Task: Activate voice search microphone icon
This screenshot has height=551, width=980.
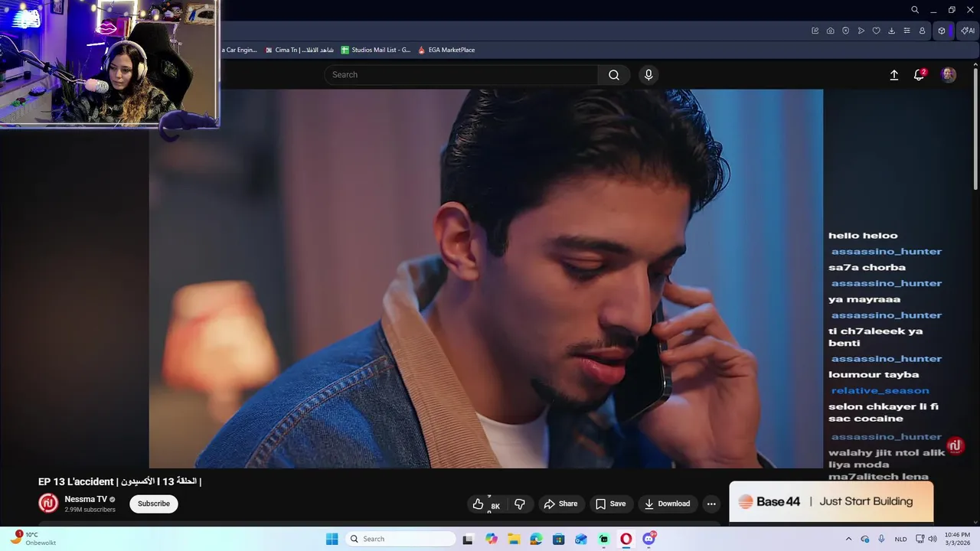Action: 648,74
